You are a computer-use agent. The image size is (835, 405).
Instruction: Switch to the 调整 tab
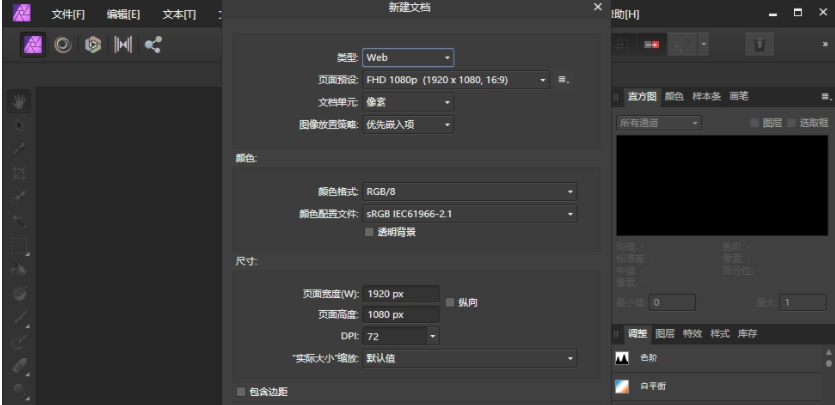click(x=637, y=334)
